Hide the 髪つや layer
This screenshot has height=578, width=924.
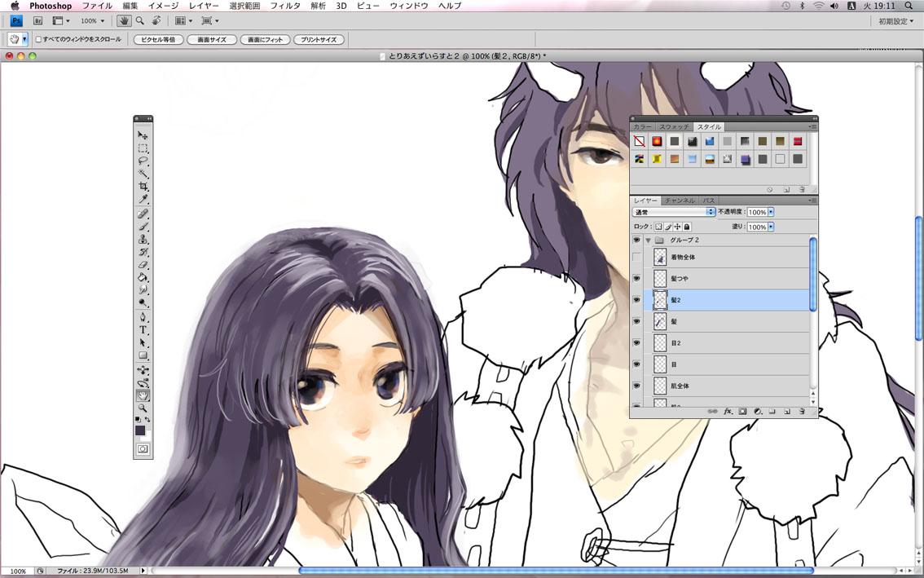point(636,279)
